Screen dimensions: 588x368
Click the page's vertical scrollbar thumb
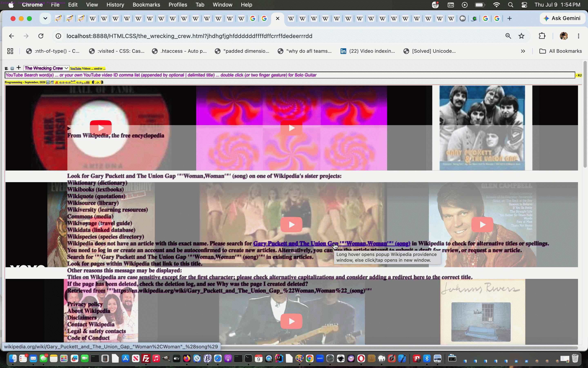pyautogui.click(x=585, y=114)
